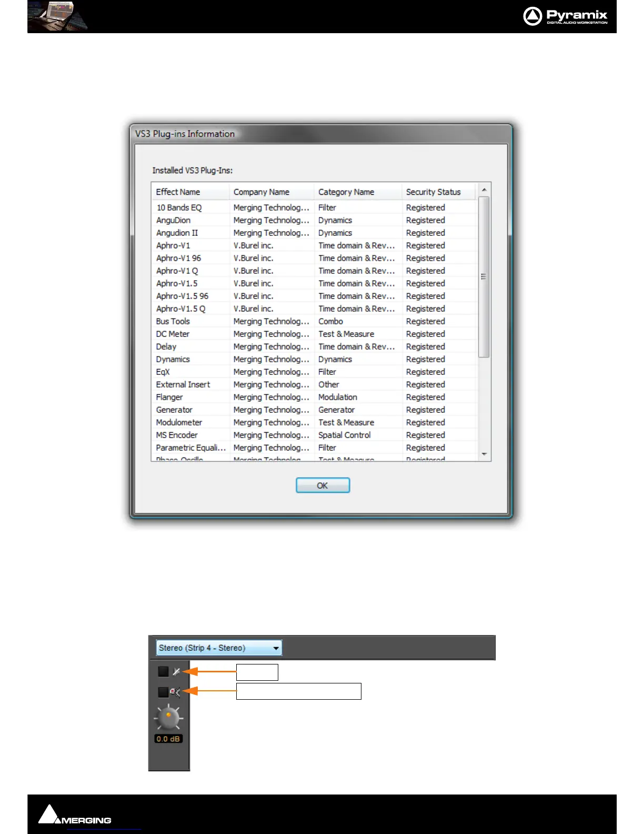Toggle the first checkbox next to the pin icon
Screen dimensions: 644x834
point(163,671)
